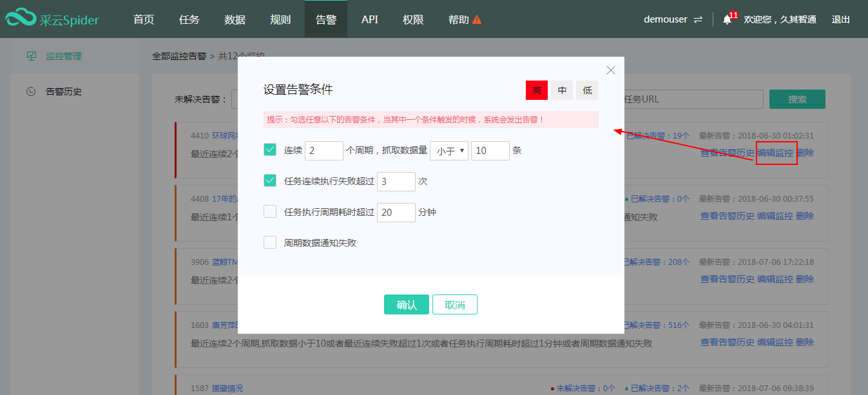Viewport: 868px width, 395px height.
Task: Click 查看告警历史 in the 4408 row
Action: pyautogui.click(x=728, y=216)
